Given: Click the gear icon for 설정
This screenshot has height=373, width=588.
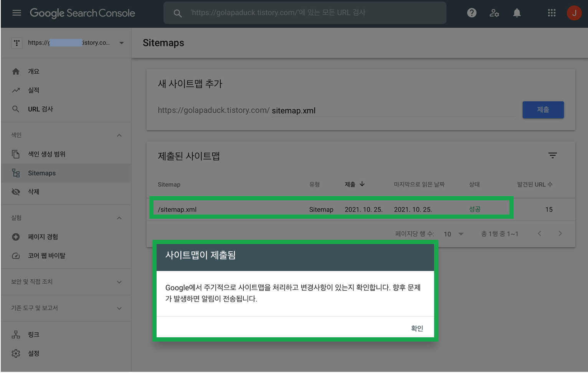Looking at the screenshot, I should 16,353.
